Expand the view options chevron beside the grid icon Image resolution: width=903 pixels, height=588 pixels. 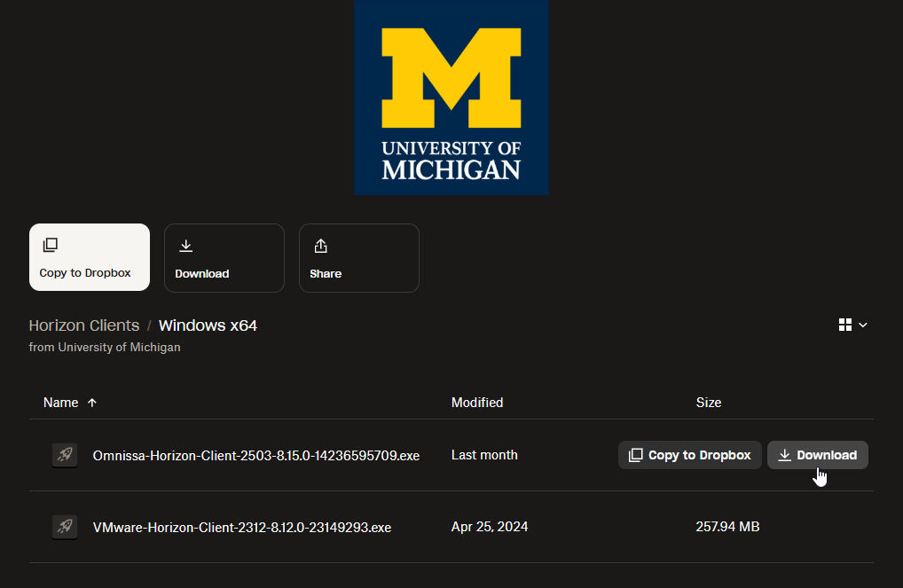(x=863, y=325)
